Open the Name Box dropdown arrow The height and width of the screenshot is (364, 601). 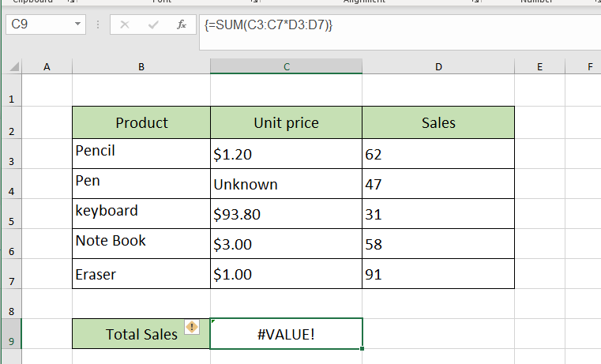[77, 24]
